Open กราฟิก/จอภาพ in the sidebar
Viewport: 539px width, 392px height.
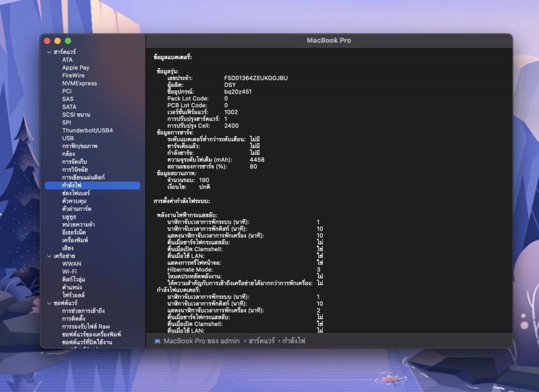coord(80,146)
